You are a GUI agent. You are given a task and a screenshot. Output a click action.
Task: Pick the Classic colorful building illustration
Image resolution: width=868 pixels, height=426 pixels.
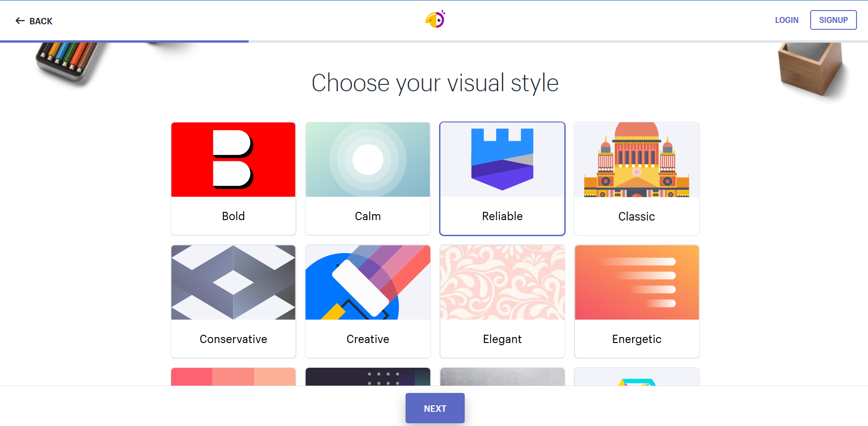(x=636, y=160)
